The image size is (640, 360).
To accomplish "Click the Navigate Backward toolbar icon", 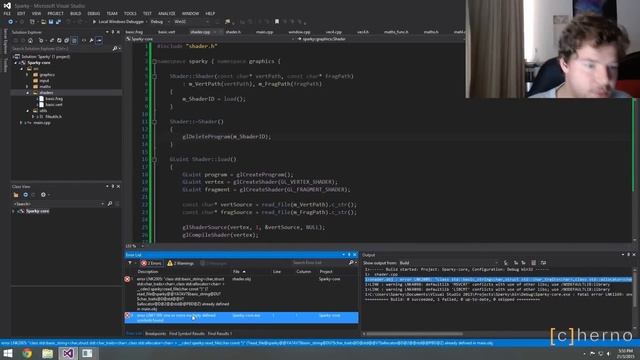I will coord(11,22).
